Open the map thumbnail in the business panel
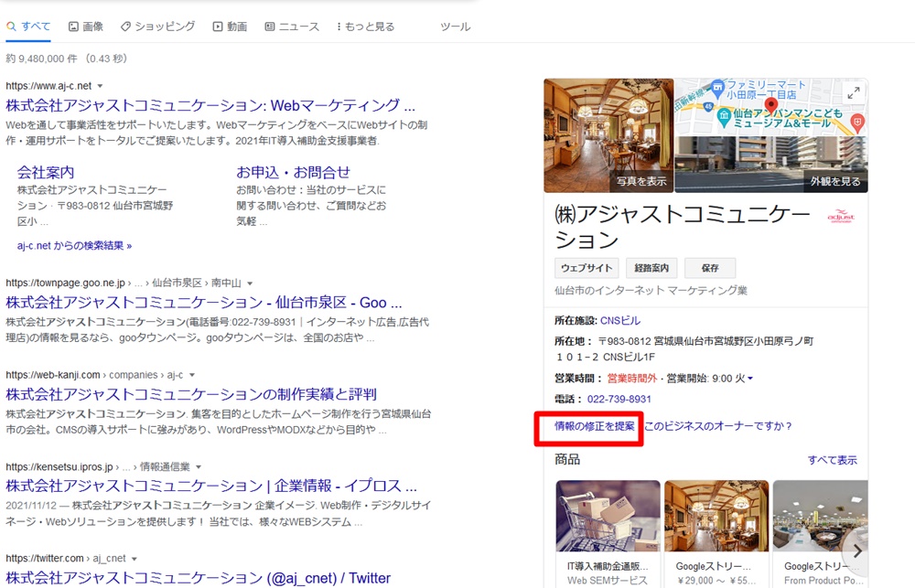915x588 pixels. tap(771, 107)
